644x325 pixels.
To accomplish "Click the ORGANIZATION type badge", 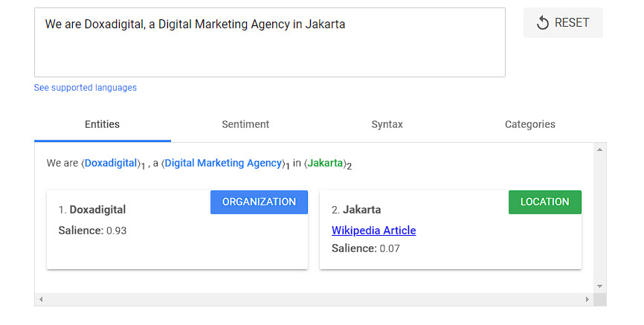I will coord(259,202).
